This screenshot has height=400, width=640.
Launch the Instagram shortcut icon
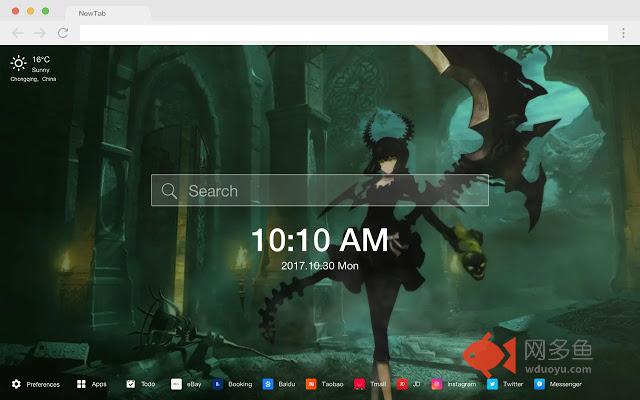pos(437,384)
